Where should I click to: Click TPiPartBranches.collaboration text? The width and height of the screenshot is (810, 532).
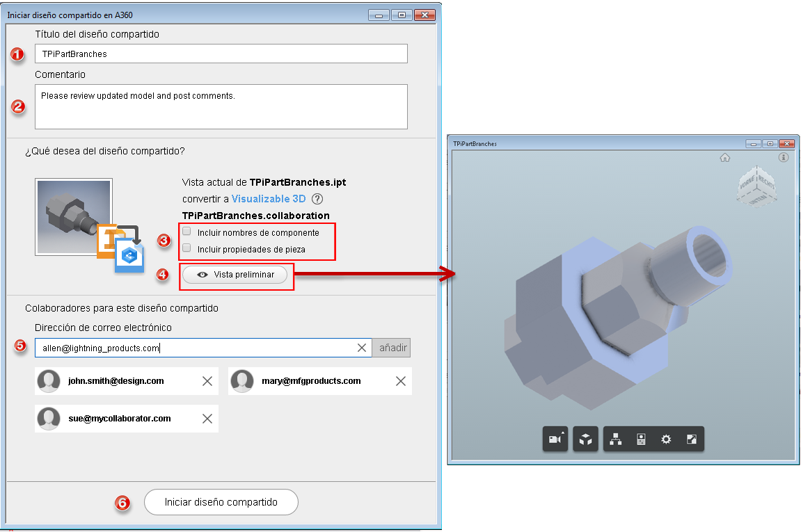pyautogui.click(x=255, y=216)
